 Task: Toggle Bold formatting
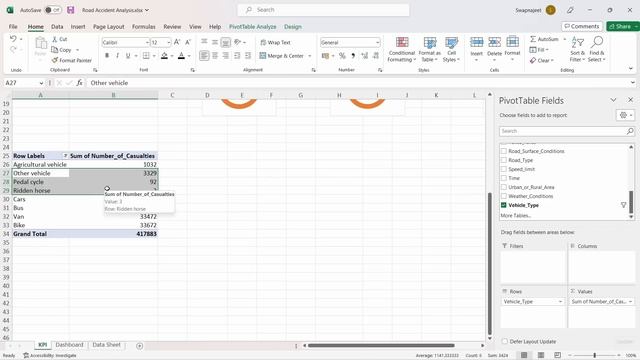coord(107,56)
